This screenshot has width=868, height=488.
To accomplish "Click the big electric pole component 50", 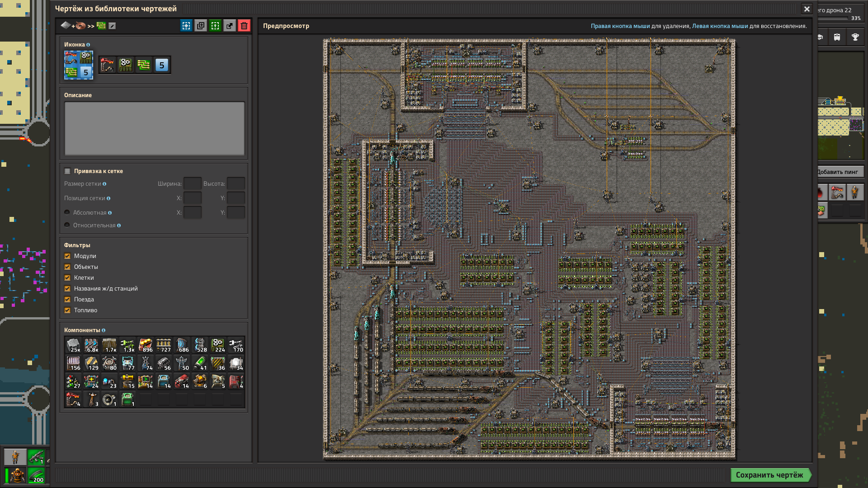I will point(182,363).
